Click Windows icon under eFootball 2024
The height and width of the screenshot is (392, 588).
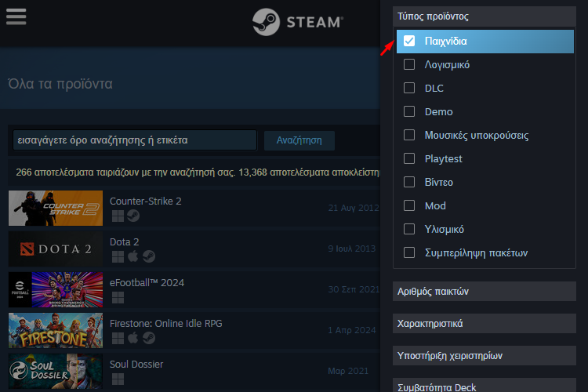click(118, 297)
